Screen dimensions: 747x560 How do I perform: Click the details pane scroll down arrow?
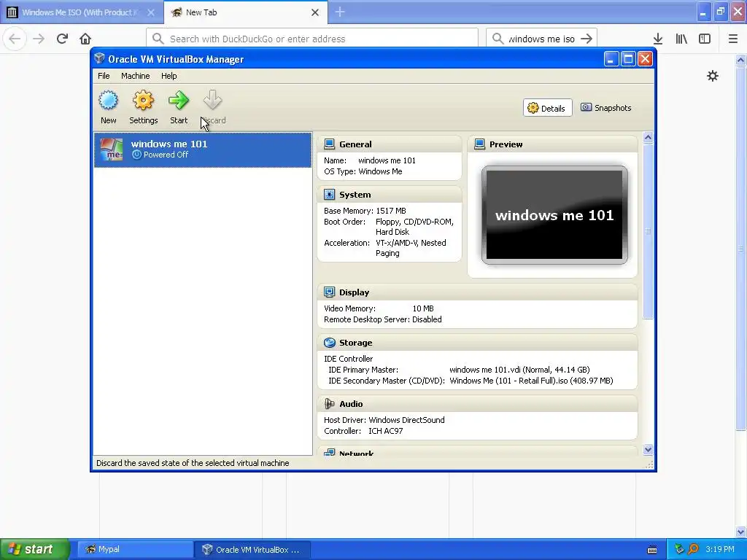[x=648, y=449]
